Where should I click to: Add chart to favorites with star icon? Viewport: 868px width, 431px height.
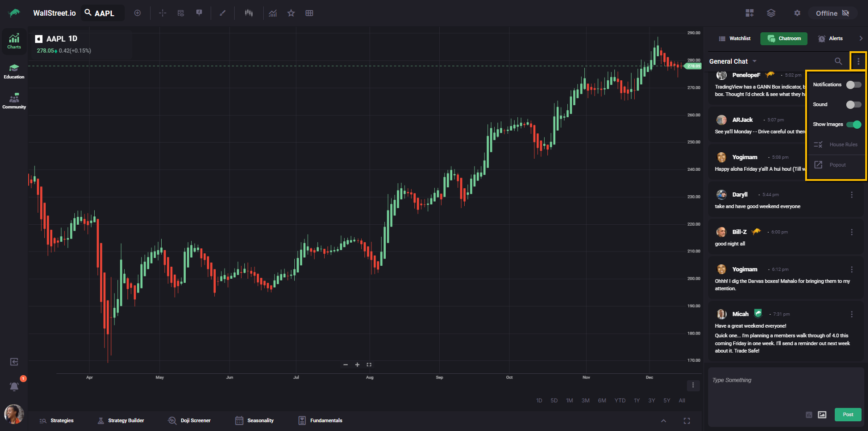pos(291,13)
